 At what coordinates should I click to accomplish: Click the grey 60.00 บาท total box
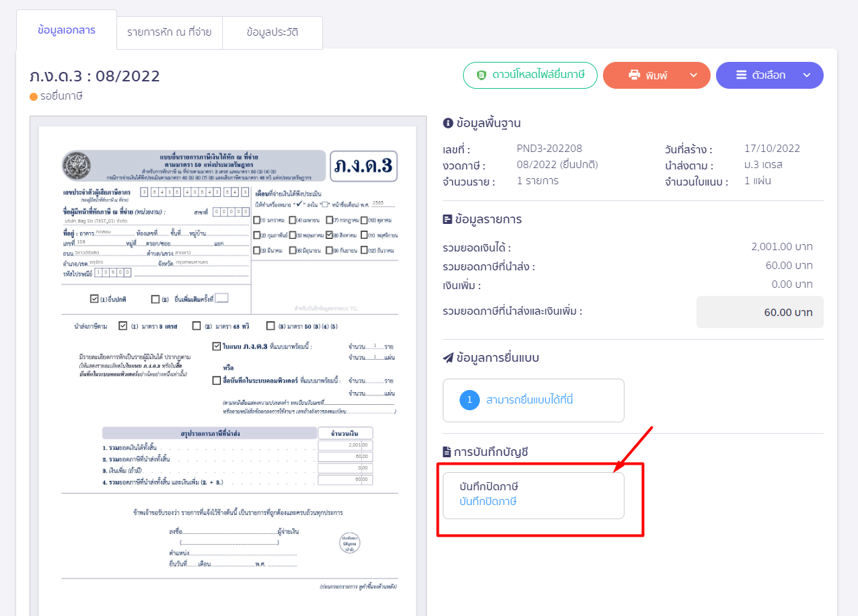pos(760,312)
